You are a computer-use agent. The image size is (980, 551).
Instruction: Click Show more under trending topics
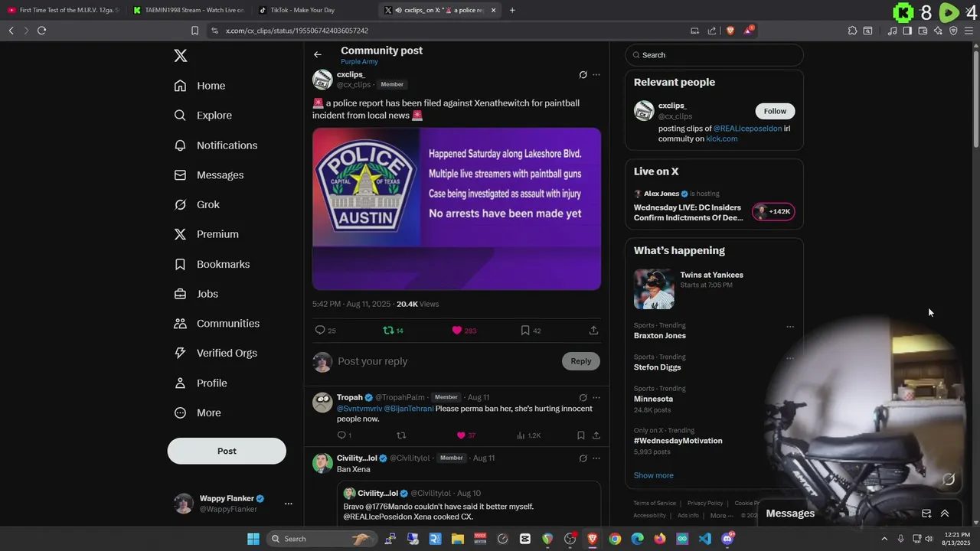coord(654,475)
